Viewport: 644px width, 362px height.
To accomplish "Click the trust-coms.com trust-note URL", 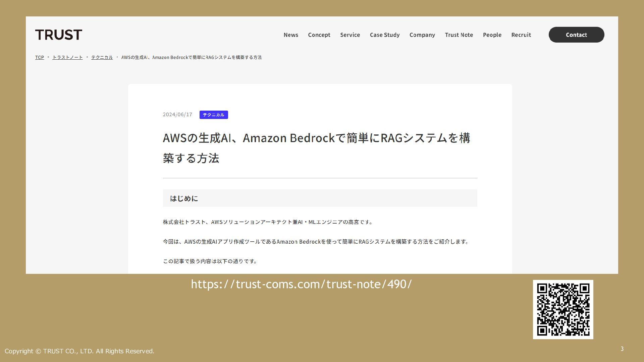I will [x=301, y=284].
